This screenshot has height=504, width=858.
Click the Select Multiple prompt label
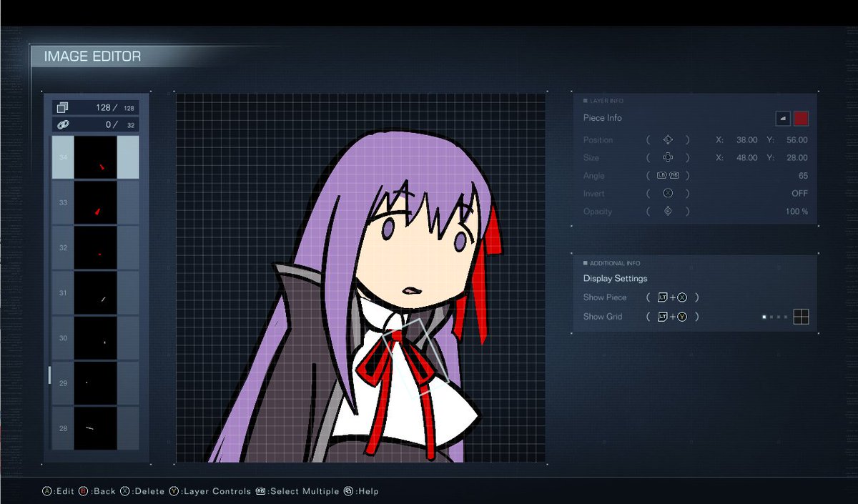303,491
